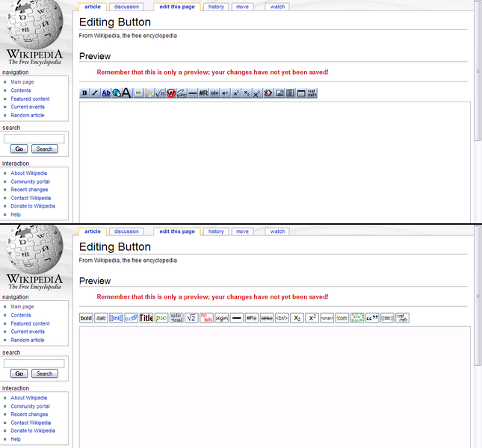Click the search text field in lower sidebar

[x=34, y=364]
